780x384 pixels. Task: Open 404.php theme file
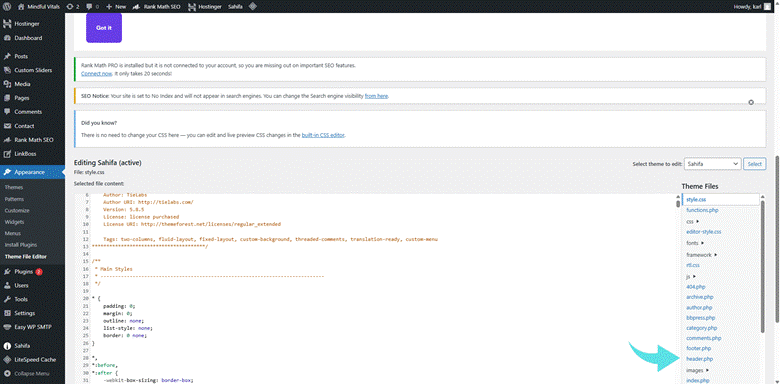point(696,287)
